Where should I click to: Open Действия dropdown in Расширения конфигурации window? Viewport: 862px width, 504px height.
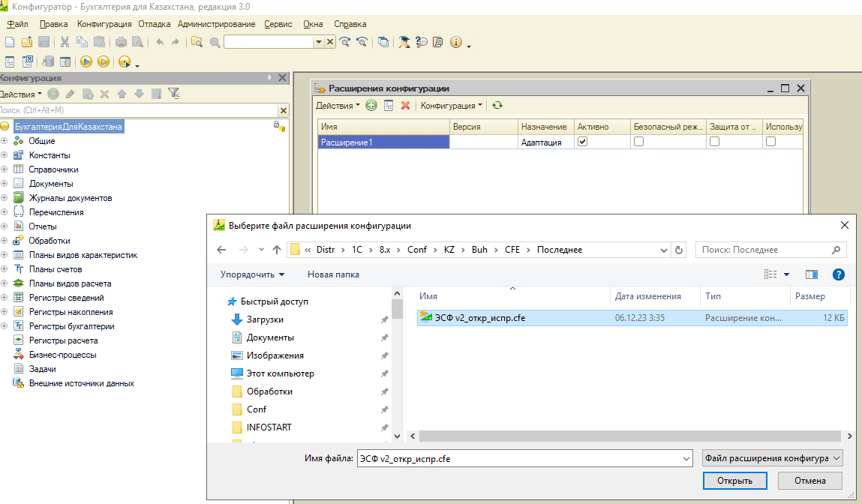(338, 106)
